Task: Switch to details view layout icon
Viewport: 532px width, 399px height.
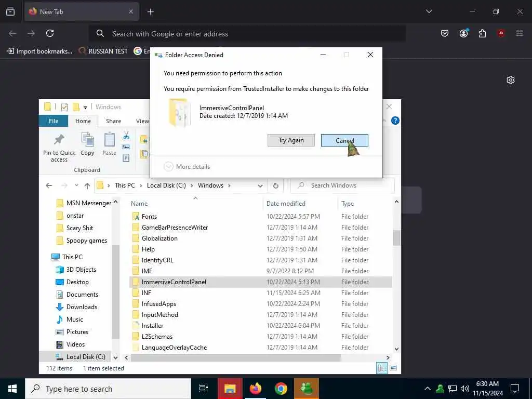Action: click(x=382, y=368)
